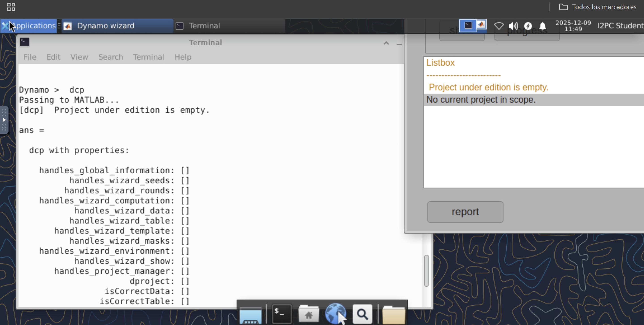The width and height of the screenshot is (644, 325).
Task: Open the power manager tray icon
Action: [x=528, y=26]
